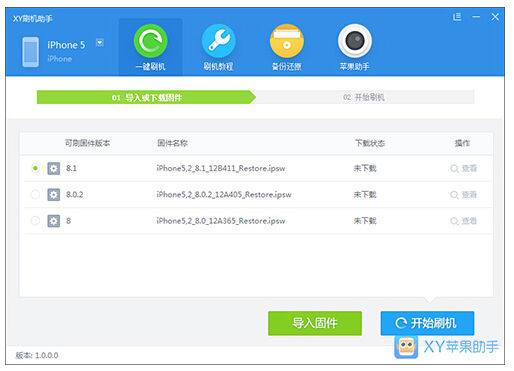Click the 未下载 status of 8.1 row
Viewport: 514px width, 371px height.
[365, 168]
